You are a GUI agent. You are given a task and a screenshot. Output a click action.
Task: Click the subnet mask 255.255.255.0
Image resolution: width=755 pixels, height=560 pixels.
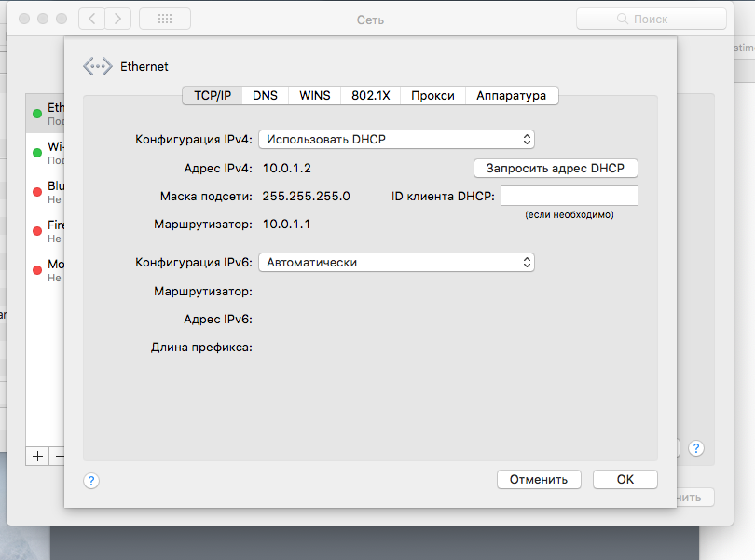point(307,196)
